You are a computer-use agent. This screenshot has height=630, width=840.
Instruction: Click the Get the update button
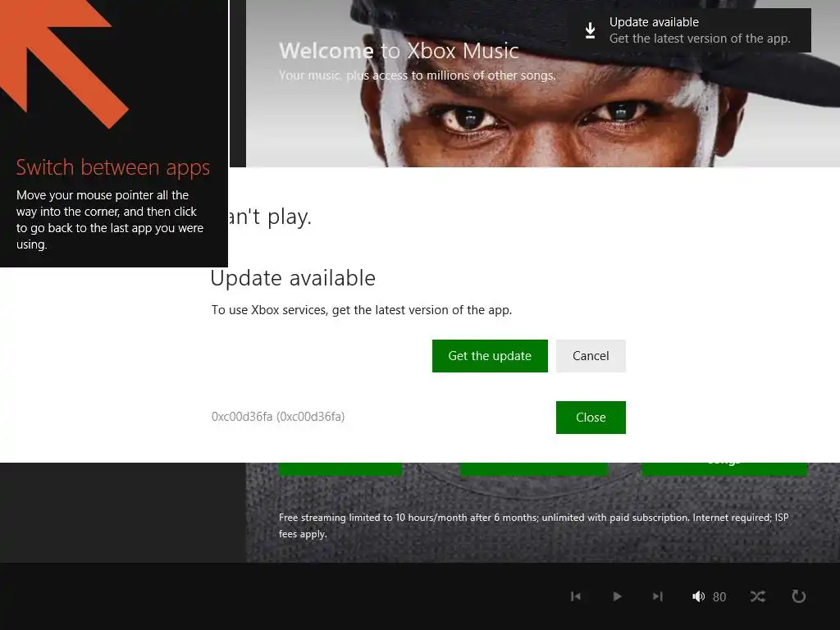point(490,356)
